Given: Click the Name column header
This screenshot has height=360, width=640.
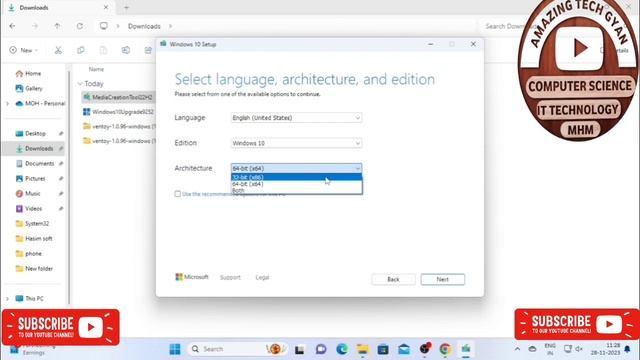Looking at the screenshot, I should (x=96, y=69).
